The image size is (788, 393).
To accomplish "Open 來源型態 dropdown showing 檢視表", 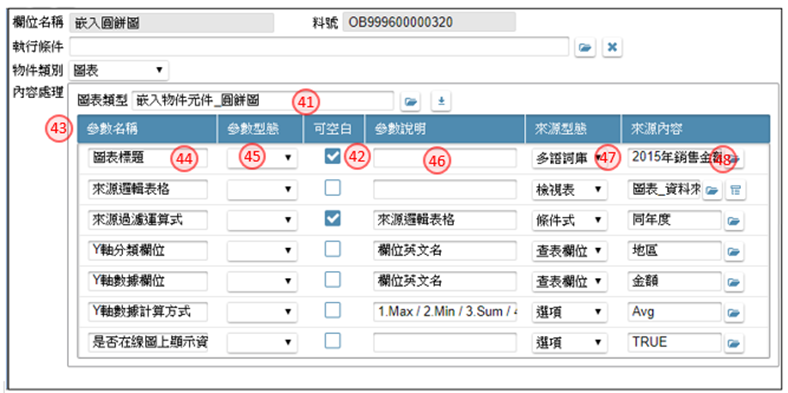I will click(569, 189).
